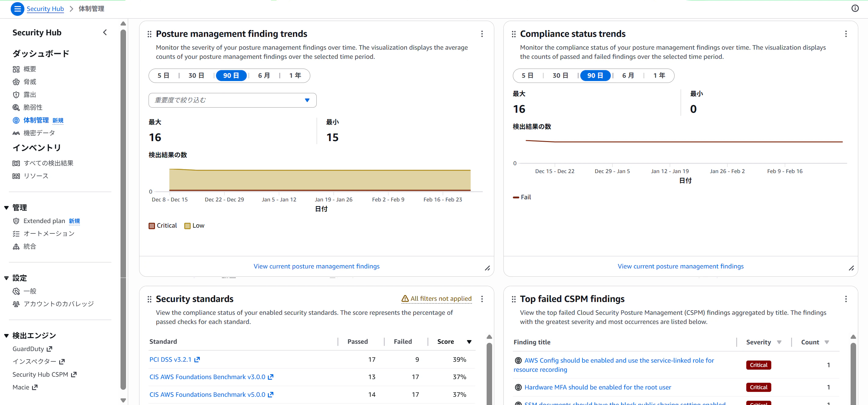Collapse the 検出エンジン sidebar section

click(6, 336)
